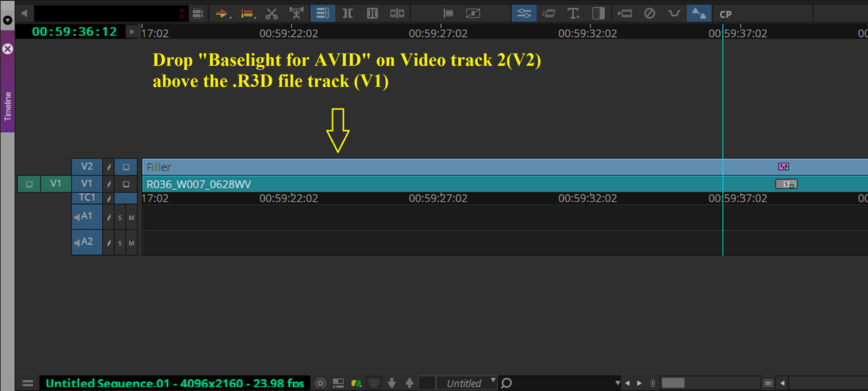Click the purple effect icon on V2
The height and width of the screenshot is (391, 868).
pos(783,166)
